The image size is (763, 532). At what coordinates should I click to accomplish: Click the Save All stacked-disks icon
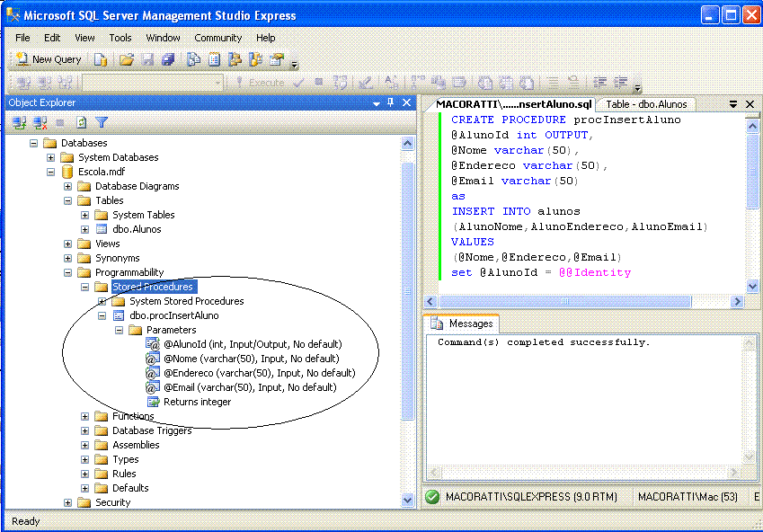(168, 59)
